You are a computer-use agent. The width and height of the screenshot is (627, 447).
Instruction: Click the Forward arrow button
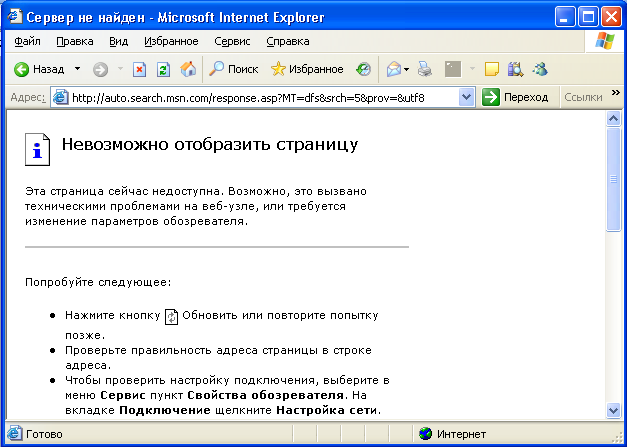pyautogui.click(x=100, y=70)
